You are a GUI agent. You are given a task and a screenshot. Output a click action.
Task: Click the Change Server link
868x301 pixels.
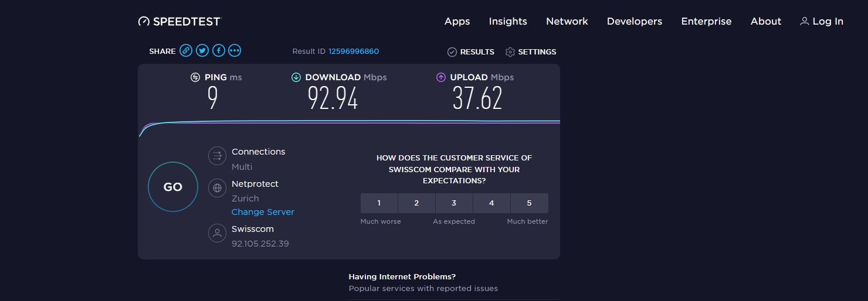[x=263, y=212]
